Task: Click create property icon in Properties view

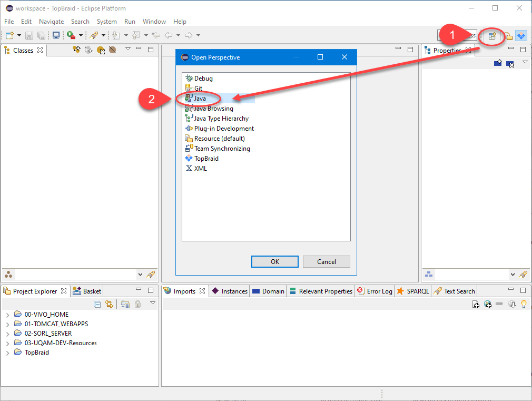Action: [498, 63]
